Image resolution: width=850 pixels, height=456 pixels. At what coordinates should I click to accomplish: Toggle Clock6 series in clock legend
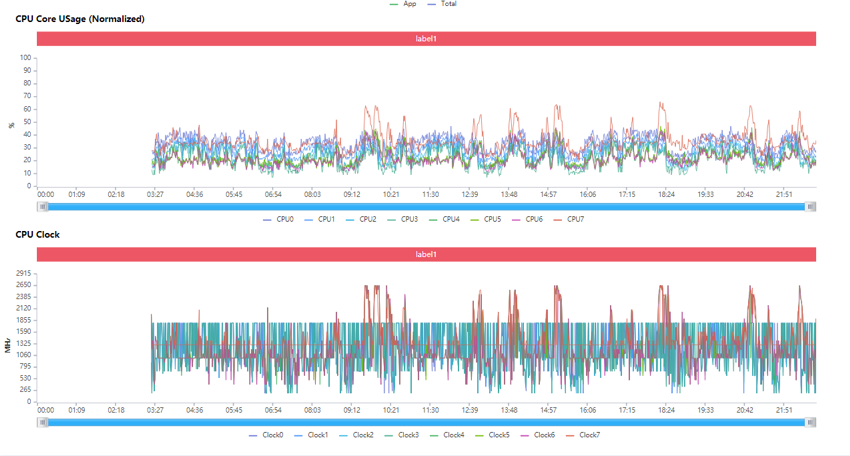coord(538,435)
